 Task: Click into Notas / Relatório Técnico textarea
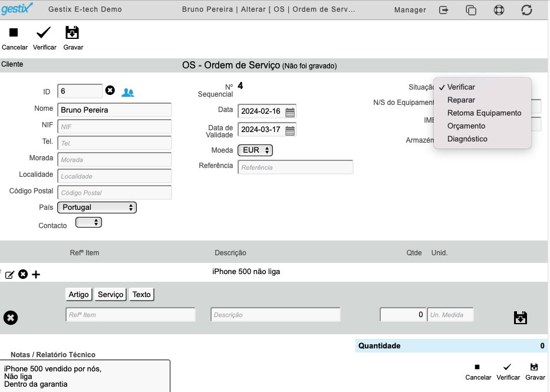tap(85, 376)
